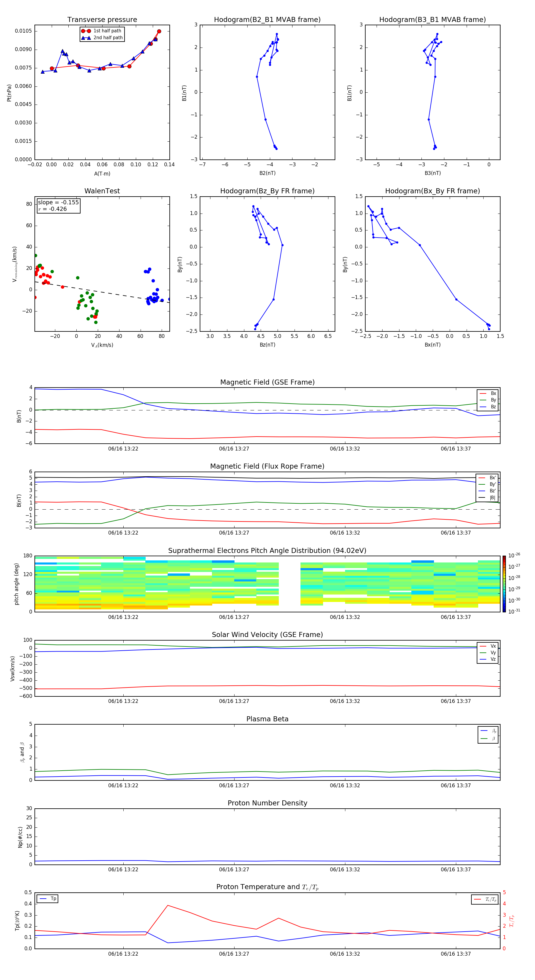Click the 'A(T·m)' x-axis label
The height and width of the screenshot is (980, 535).
(x=102, y=173)
